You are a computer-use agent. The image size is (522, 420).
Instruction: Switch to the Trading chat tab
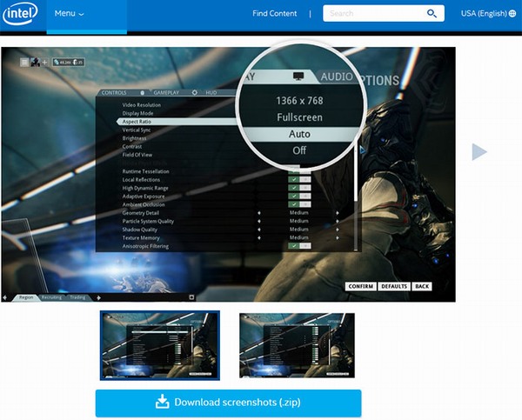78,297
